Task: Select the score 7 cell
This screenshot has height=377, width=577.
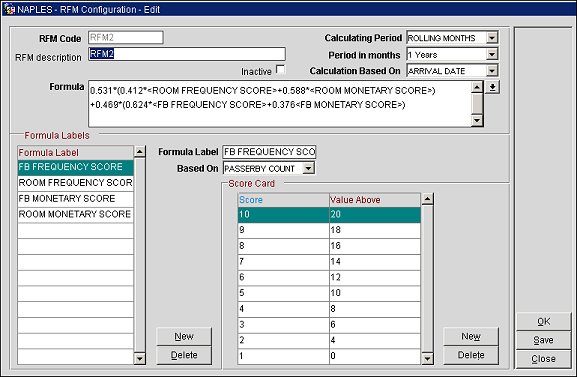Action: 283,262
